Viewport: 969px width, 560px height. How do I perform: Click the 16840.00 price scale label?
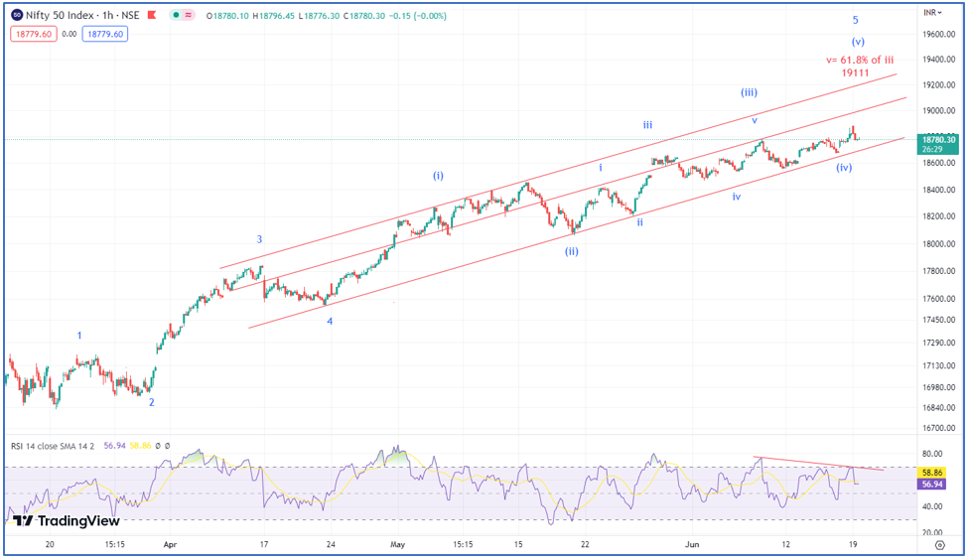[938, 408]
